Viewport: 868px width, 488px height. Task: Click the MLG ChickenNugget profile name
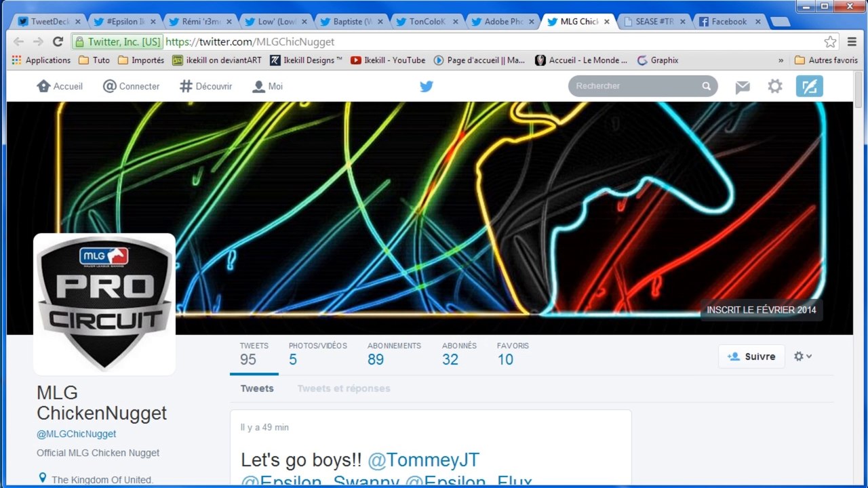coord(102,403)
